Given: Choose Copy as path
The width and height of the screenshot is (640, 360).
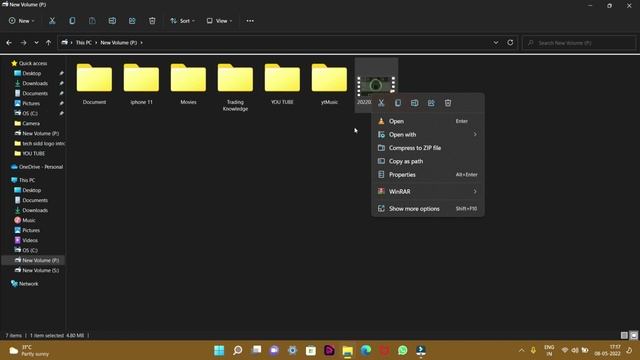Looking at the screenshot, I should point(427,161).
